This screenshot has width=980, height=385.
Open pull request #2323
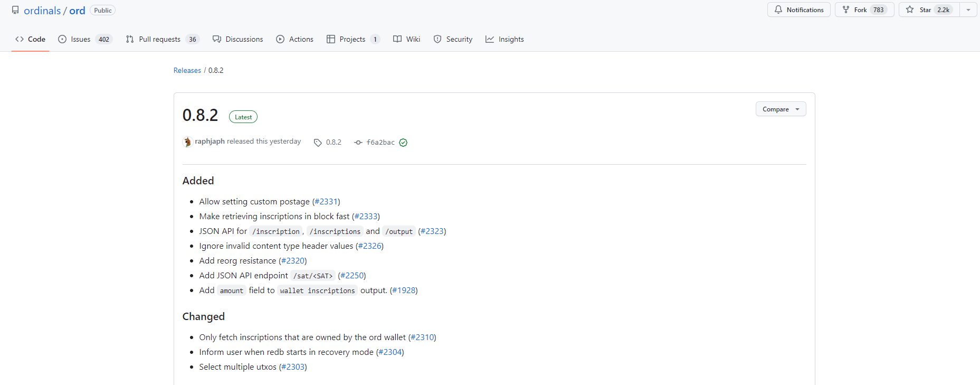point(432,231)
